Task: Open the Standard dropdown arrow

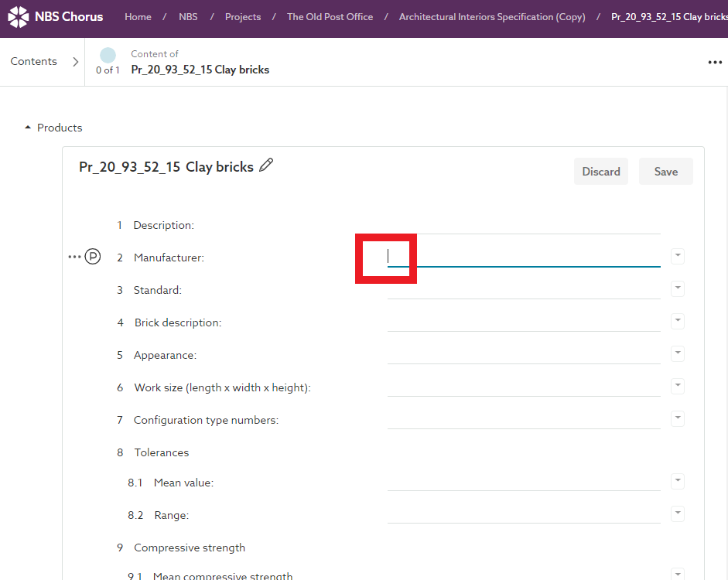Action: tap(678, 288)
